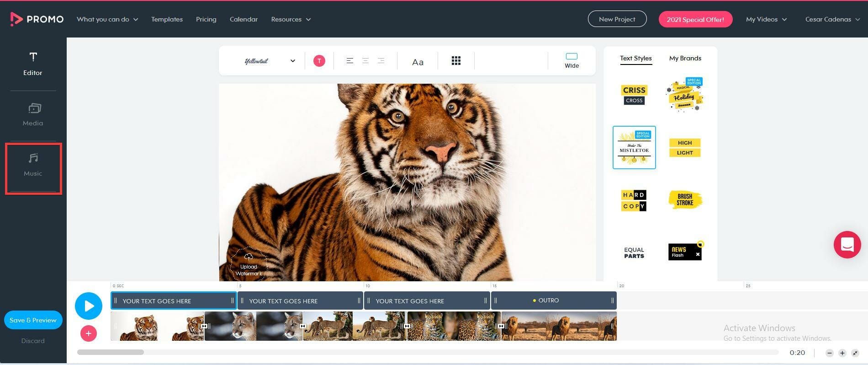Select the lion clip in timeline
This screenshot has height=365, width=868.
[559, 326]
